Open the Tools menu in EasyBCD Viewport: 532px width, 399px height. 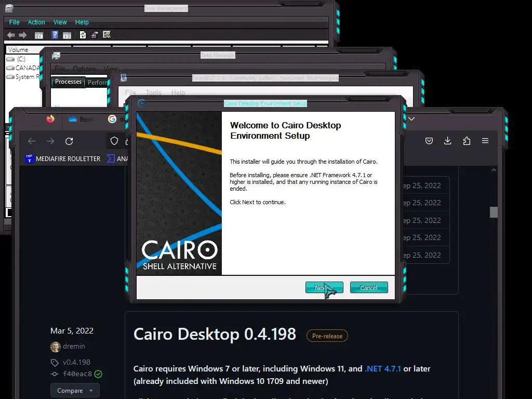click(153, 92)
